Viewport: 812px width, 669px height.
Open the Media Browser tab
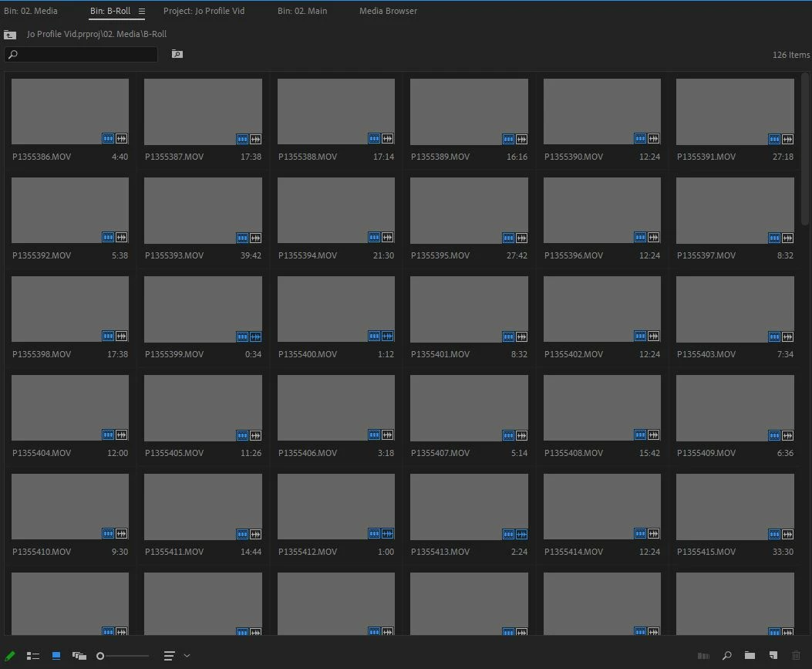(x=389, y=11)
